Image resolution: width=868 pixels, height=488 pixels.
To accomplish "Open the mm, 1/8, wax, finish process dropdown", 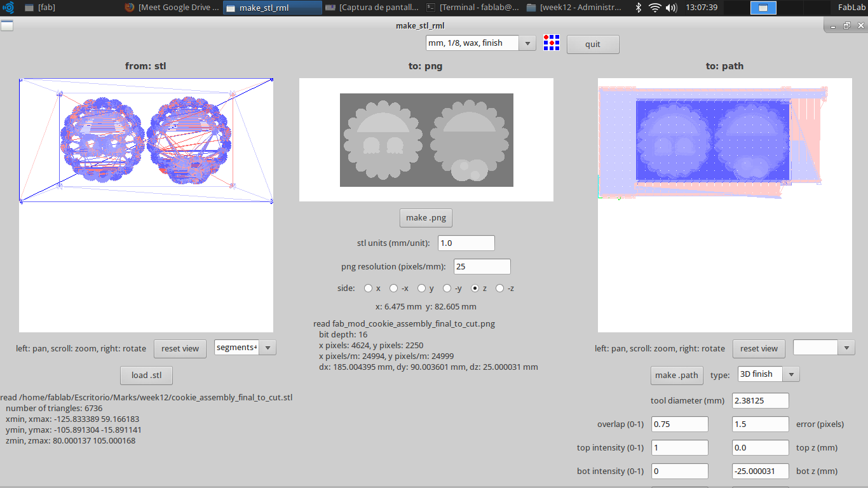I will pyautogui.click(x=527, y=43).
